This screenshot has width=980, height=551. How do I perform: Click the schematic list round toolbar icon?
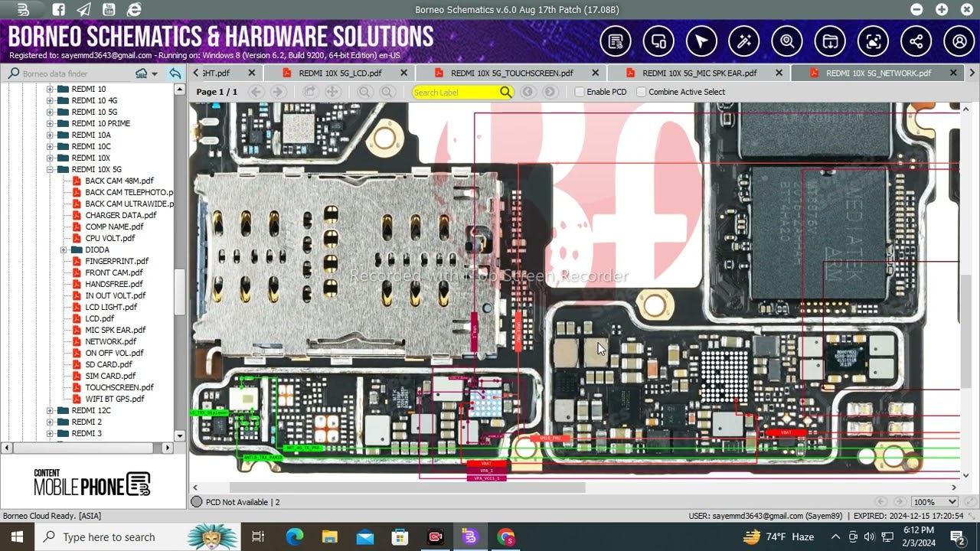coord(616,42)
